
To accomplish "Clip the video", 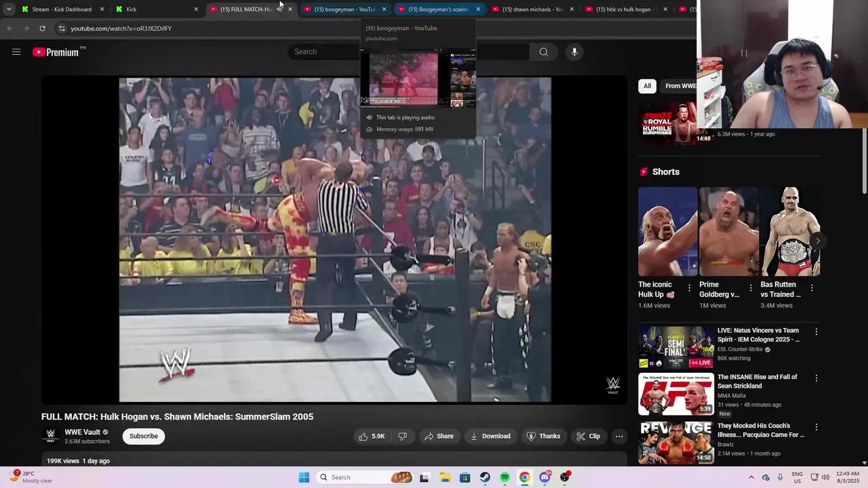I will (x=588, y=436).
